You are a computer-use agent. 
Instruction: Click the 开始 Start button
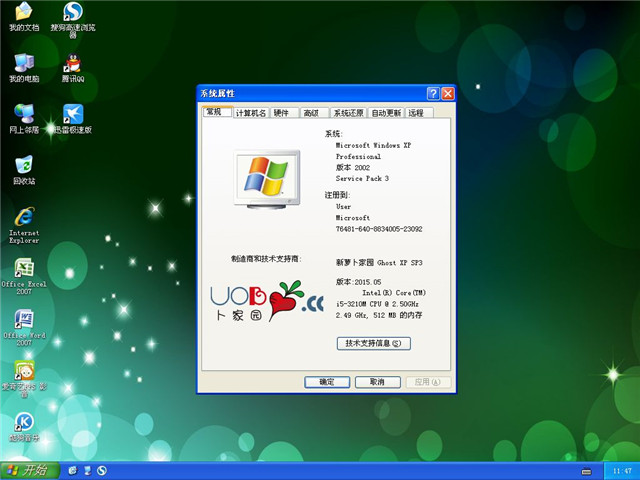[x=30, y=471]
